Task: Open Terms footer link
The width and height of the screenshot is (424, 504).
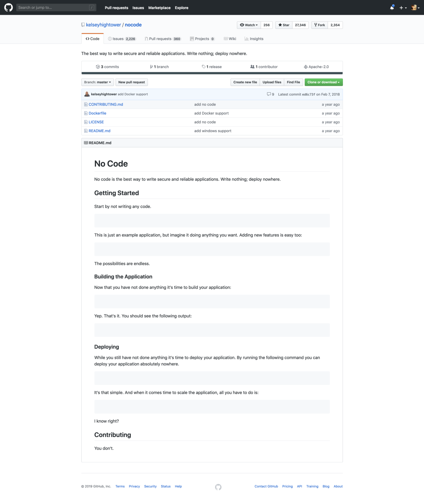Action: click(x=120, y=486)
